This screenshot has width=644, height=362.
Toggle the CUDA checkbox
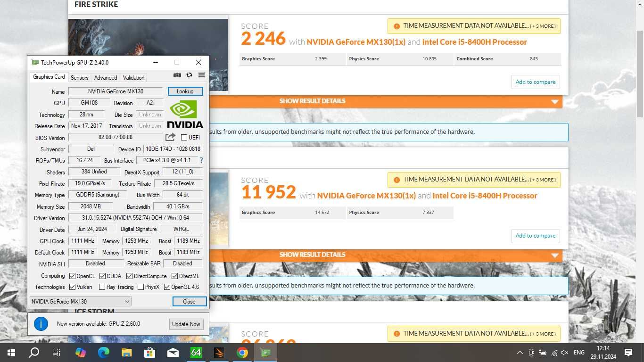tap(102, 276)
